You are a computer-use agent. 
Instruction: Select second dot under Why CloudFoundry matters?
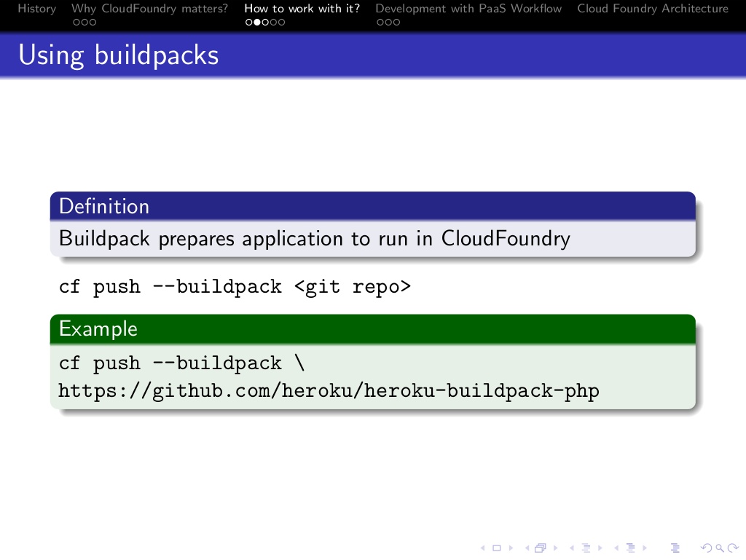click(x=85, y=22)
